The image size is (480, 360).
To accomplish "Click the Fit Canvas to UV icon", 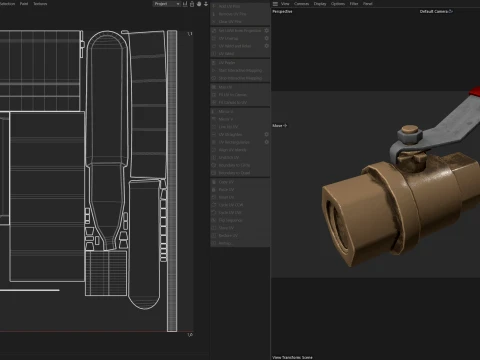I will tap(214, 102).
